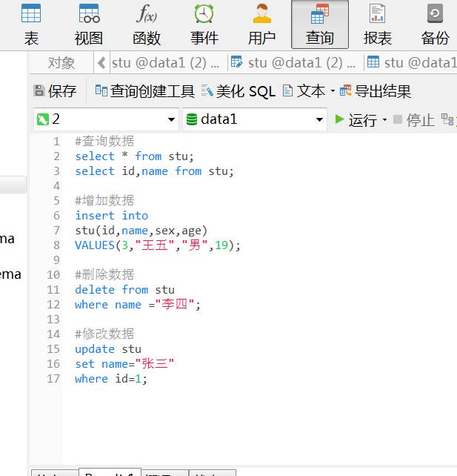
Task: Open the 表 (Table) toolbar icon
Action: (31, 25)
